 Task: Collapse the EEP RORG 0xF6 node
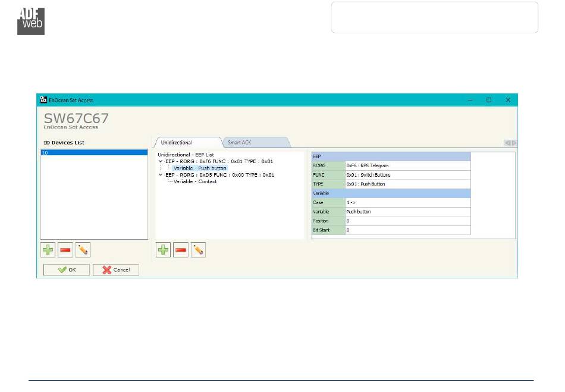(x=161, y=161)
